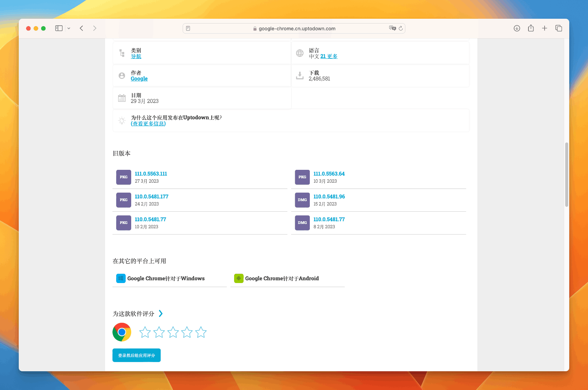Click the PKG icon dated 10 2月 2023
This screenshot has height=390, width=588.
(x=123, y=223)
